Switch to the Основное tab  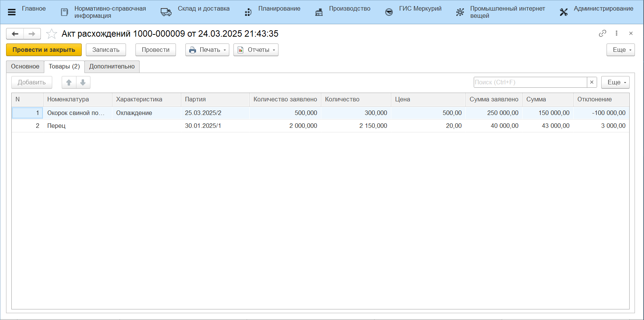pos(25,67)
